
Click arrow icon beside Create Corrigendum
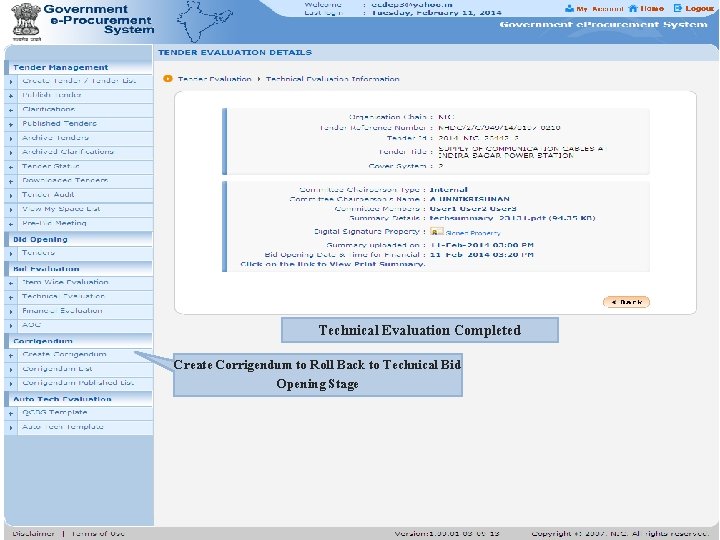[x=11, y=355]
